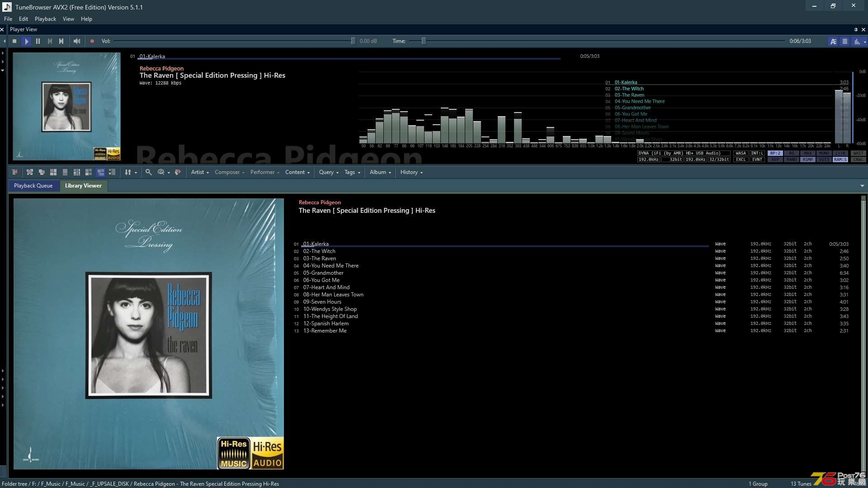Select the tiles with list view icon
This screenshot has width=868, height=488.
point(89,172)
